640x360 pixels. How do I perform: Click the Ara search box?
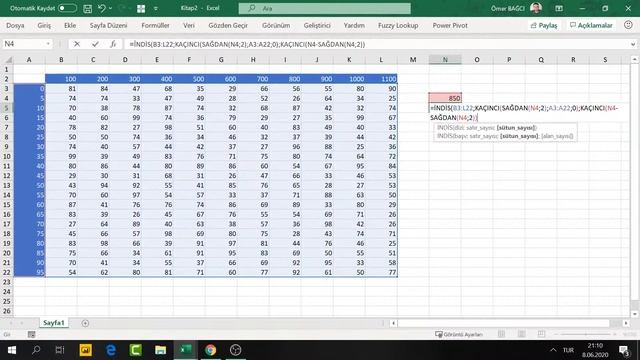tap(324, 8)
